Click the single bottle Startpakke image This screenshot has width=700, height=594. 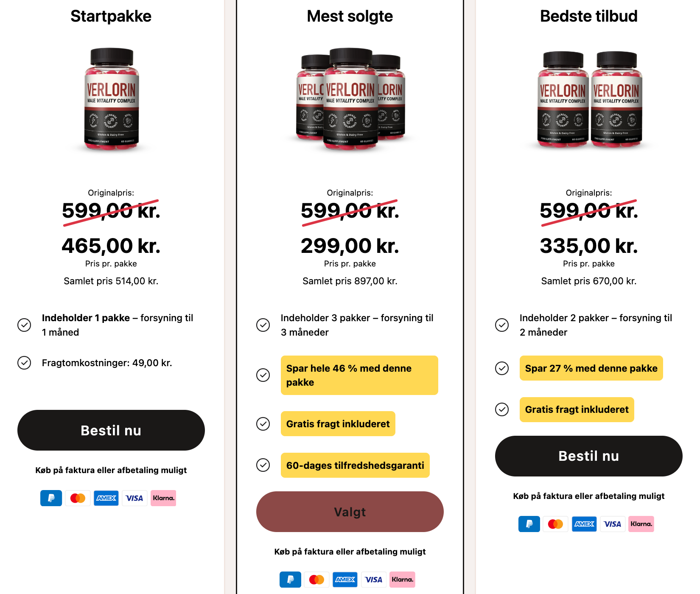click(x=112, y=100)
